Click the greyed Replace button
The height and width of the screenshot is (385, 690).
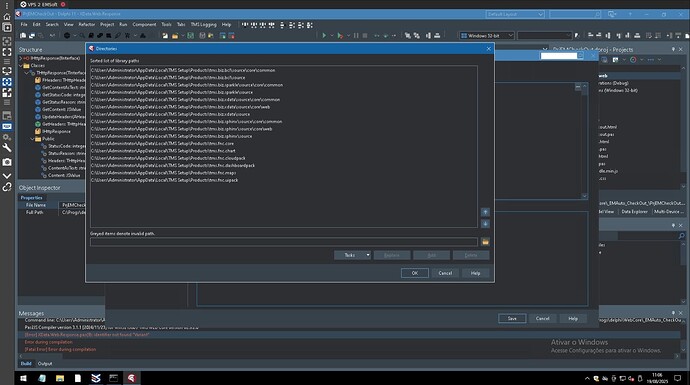(392, 255)
